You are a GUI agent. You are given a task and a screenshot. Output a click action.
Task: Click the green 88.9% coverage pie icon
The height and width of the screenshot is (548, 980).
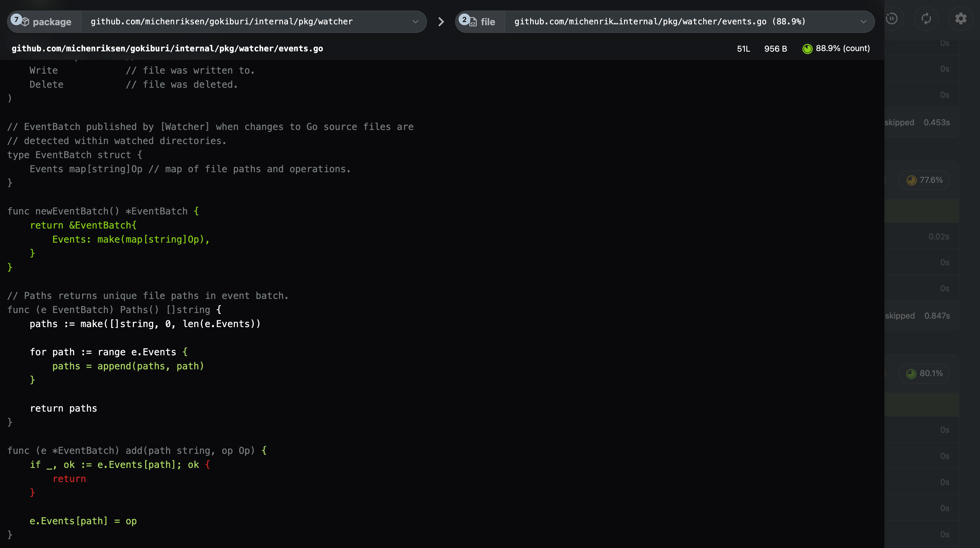tap(807, 49)
